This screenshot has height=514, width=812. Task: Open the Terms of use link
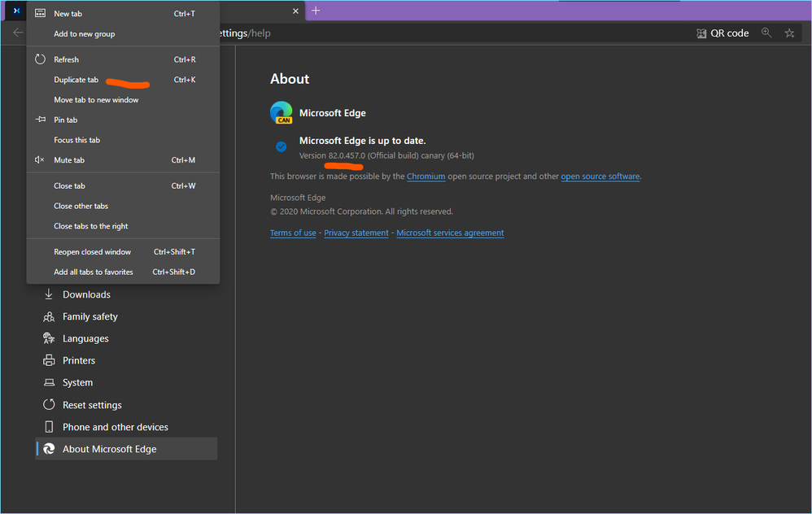point(293,233)
